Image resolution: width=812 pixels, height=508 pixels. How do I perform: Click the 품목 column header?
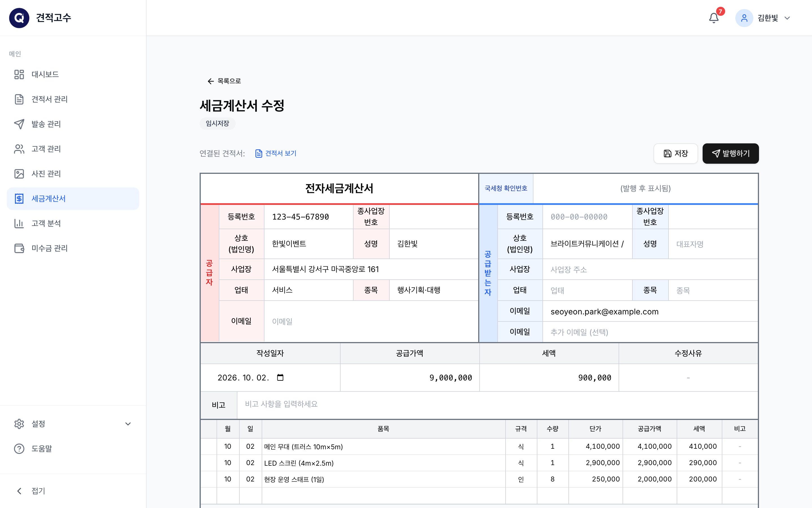tap(383, 429)
